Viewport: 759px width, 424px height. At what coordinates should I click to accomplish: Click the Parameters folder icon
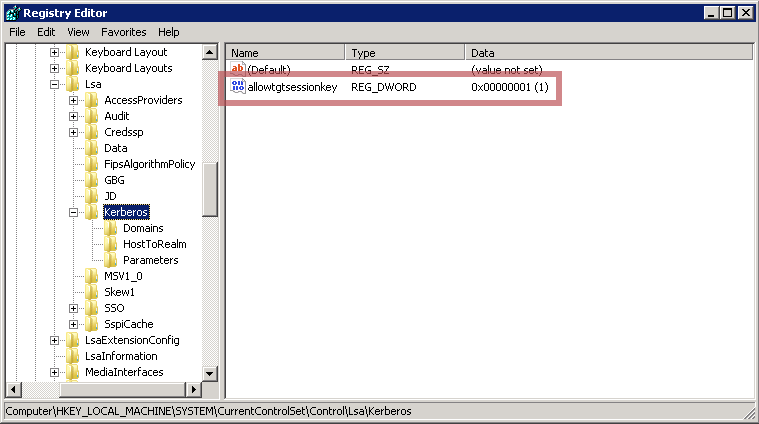coord(110,259)
